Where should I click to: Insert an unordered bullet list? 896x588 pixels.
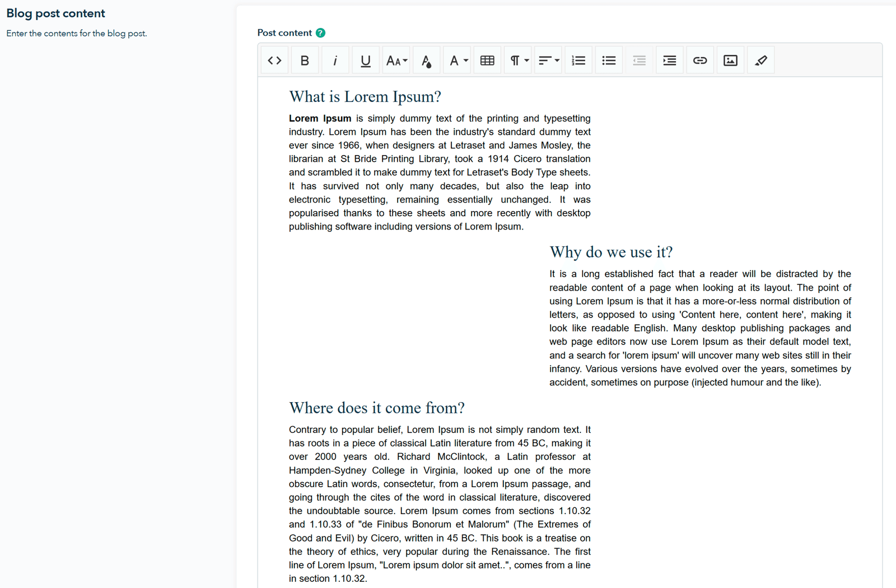click(x=609, y=60)
